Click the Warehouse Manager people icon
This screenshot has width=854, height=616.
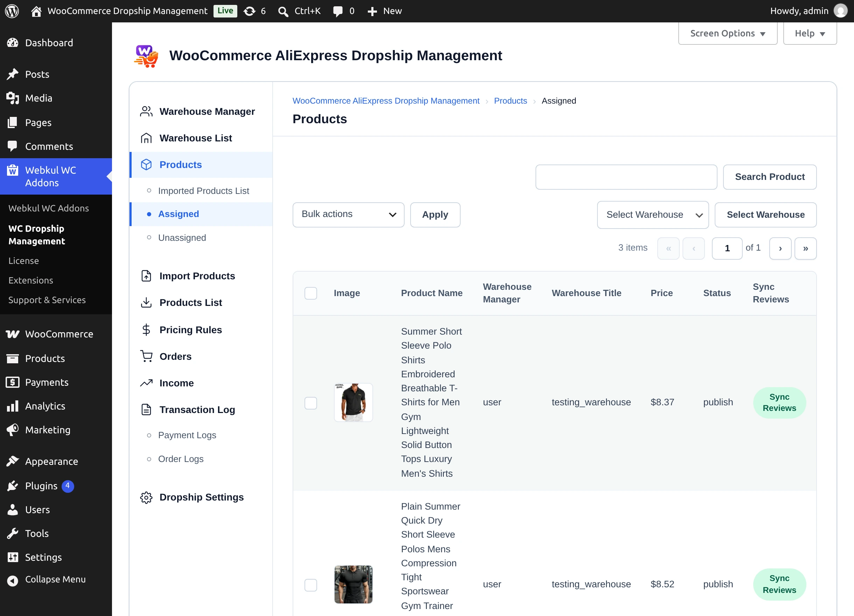(146, 111)
